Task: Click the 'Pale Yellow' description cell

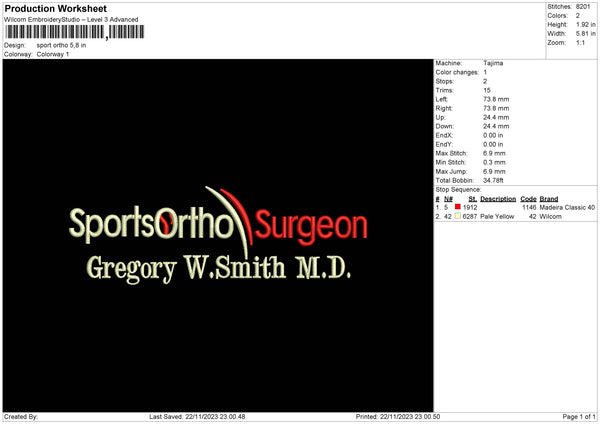Action: (497, 217)
